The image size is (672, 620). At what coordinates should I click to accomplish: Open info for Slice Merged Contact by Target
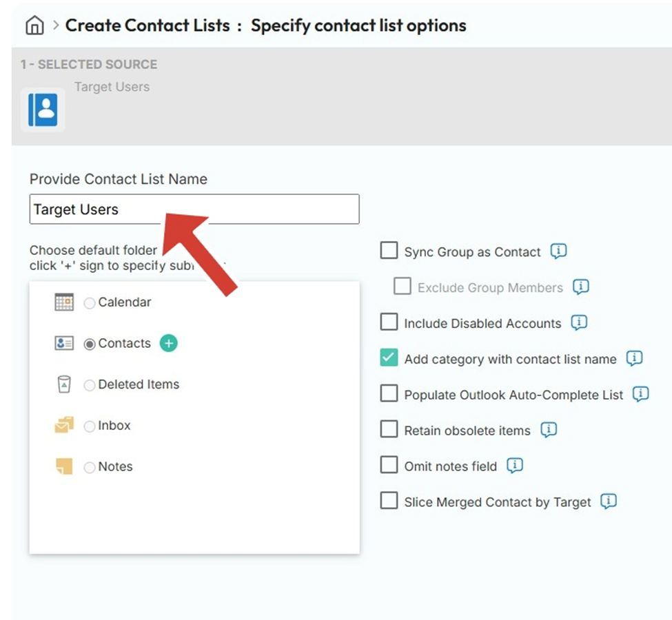point(609,502)
